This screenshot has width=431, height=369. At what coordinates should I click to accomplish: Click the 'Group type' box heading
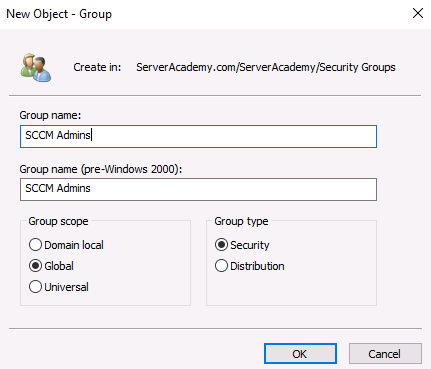[x=241, y=221]
